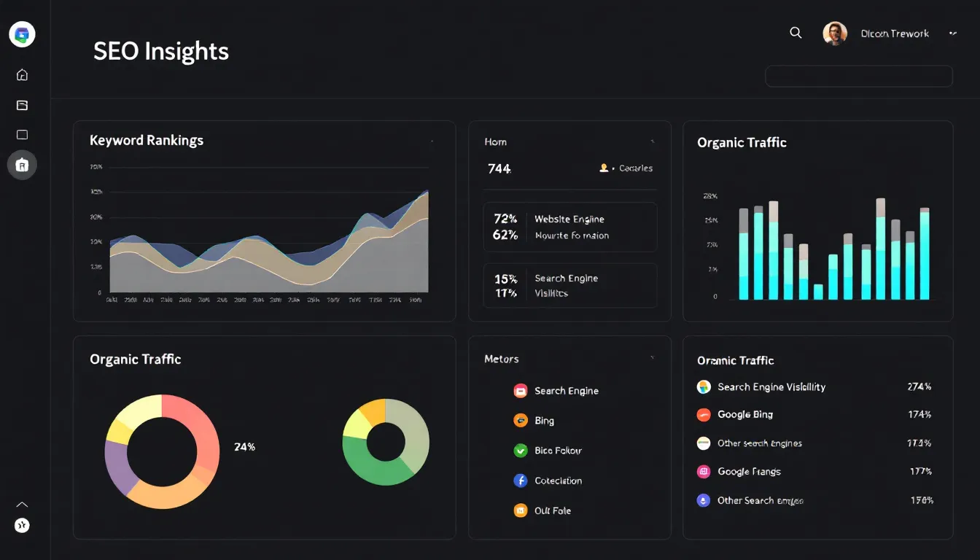Open the Search Engine Visibility row
The width and height of the screenshot is (980, 560).
[771, 387]
